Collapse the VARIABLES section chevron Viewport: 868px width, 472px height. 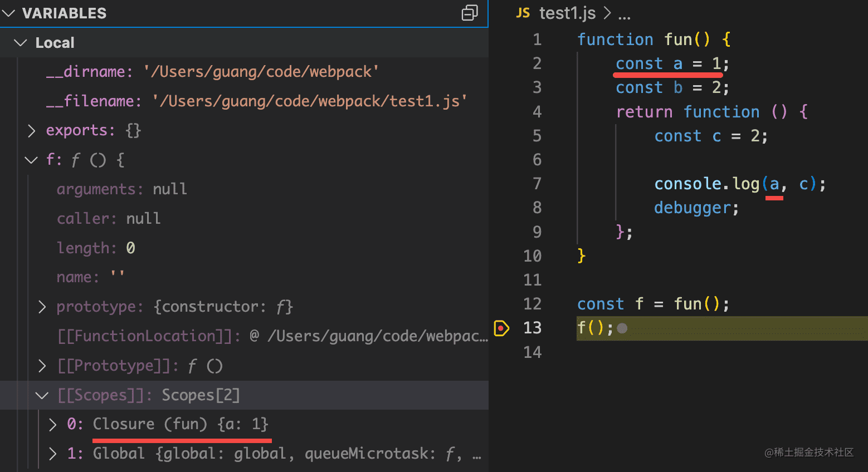click(8, 13)
